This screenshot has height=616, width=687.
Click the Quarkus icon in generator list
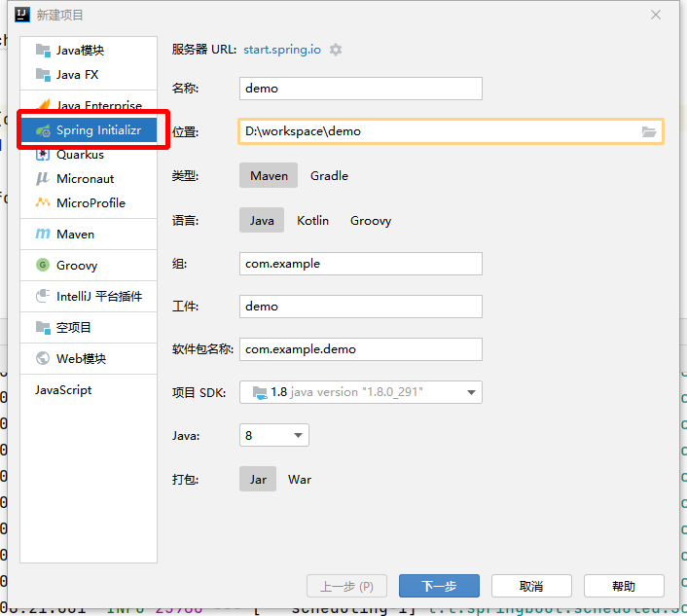pos(43,155)
